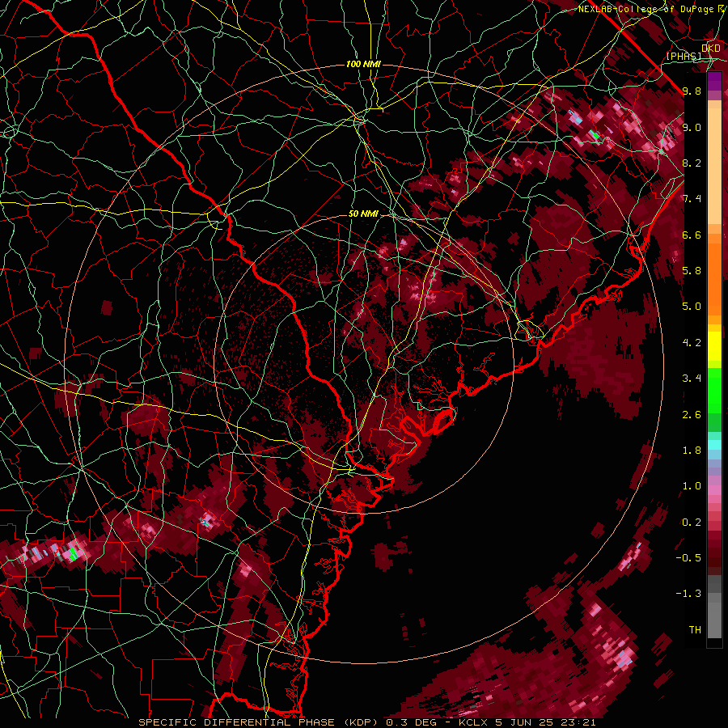Click the KCLX 5 JUN 25 23:21 timestamp

tap(527, 722)
